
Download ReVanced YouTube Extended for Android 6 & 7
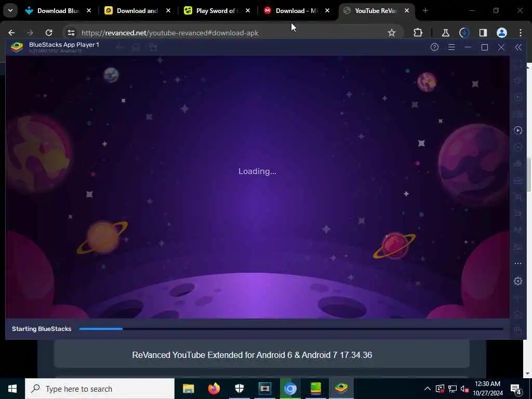point(262,355)
